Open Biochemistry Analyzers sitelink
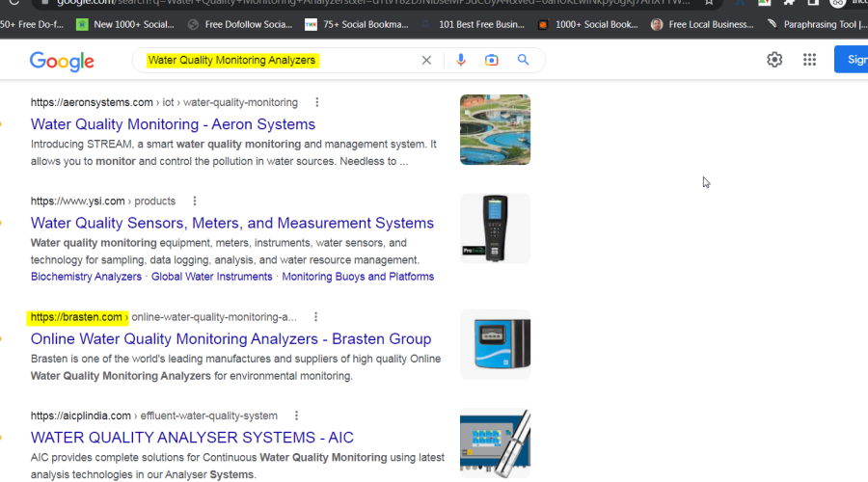The height and width of the screenshot is (482, 868). [86, 277]
